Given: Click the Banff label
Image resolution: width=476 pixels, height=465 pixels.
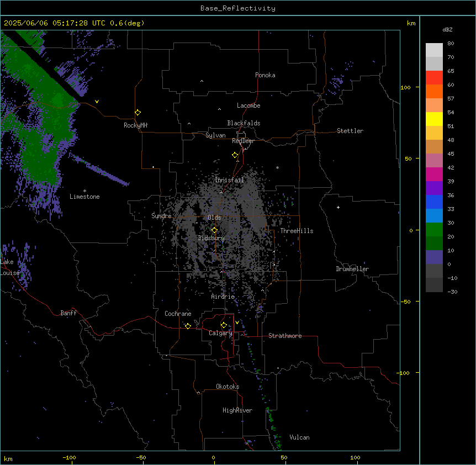Looking at the screenshot, I should click(68, 313).
